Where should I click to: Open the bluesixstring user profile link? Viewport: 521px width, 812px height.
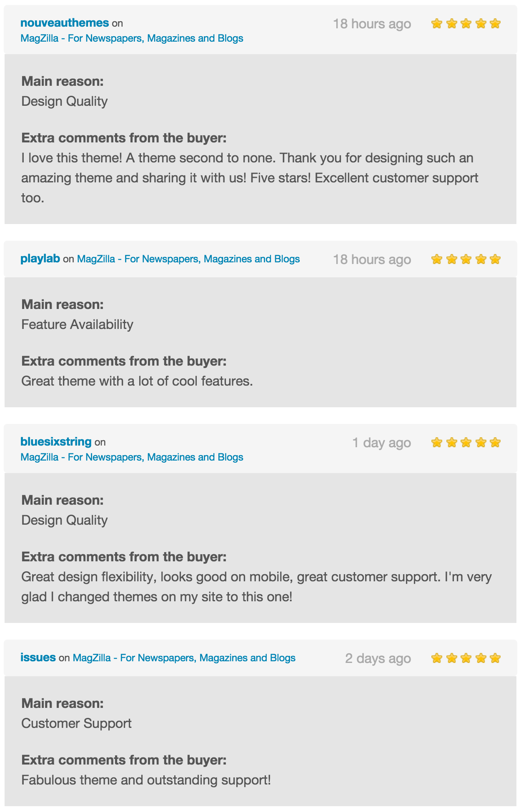(x=56, y=441)
